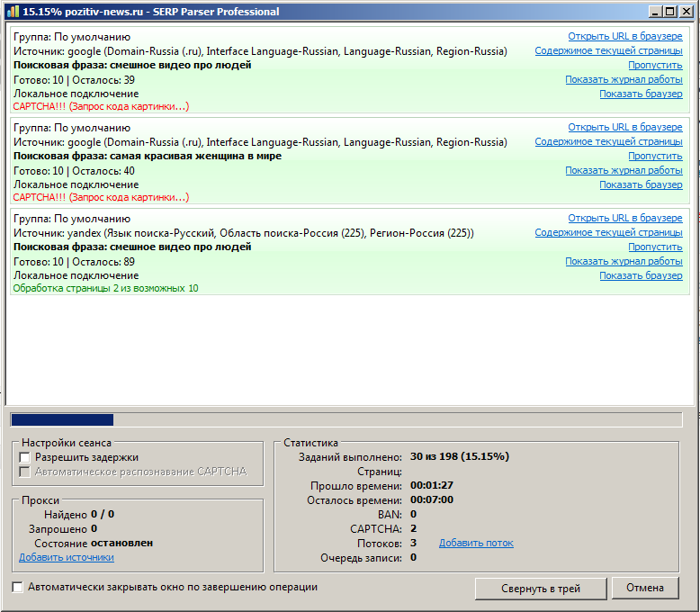This screenshot has height=612, width=700.
Task: View current page content of yandex task
Action: [608, 232]
